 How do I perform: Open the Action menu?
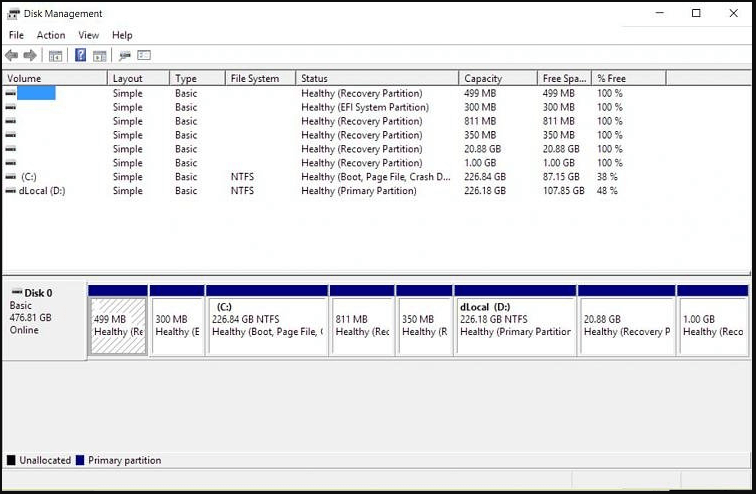(51, 35)
